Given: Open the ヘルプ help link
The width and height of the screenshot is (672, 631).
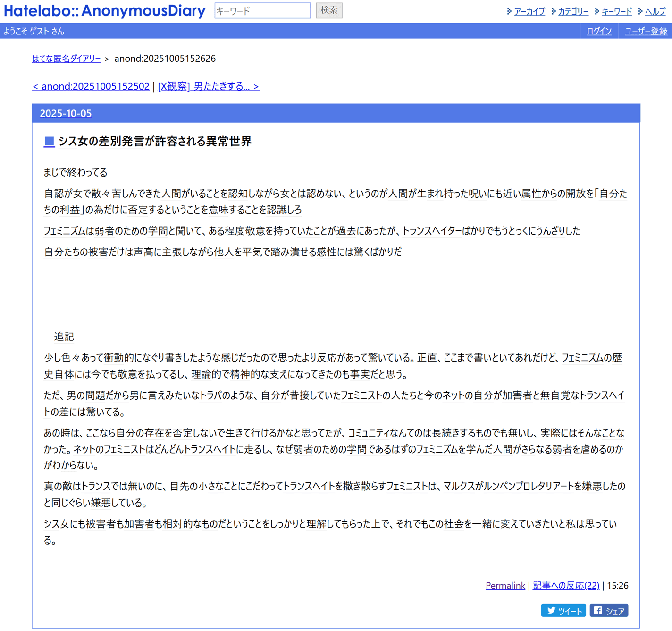Looking at the screenshot, I should (x=655, y=11).
